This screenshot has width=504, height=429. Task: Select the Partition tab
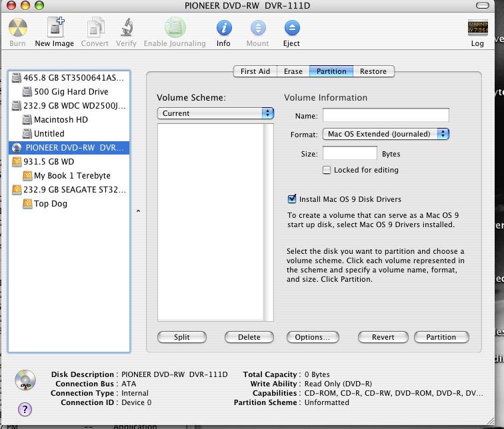point(331,71)
